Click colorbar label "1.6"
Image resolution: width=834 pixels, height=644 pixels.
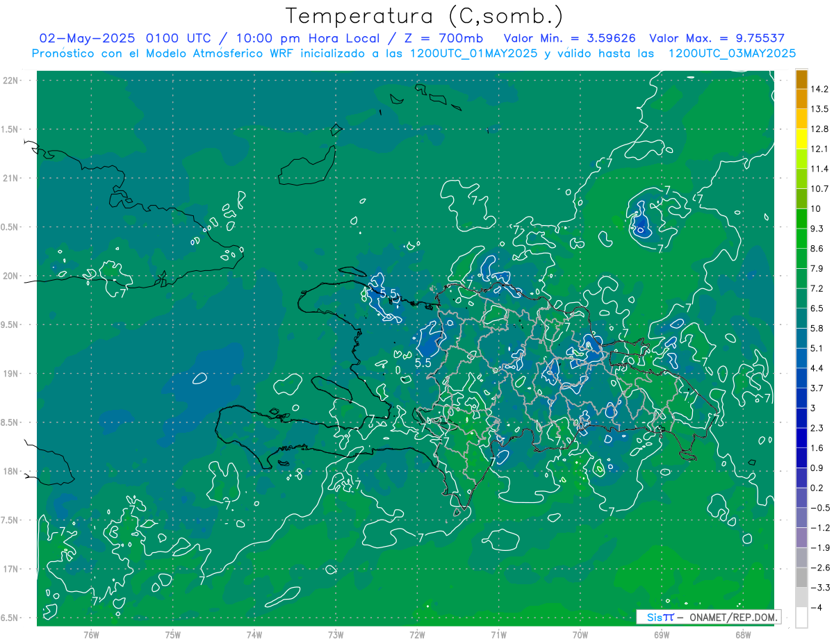click(x=817, y=448)
